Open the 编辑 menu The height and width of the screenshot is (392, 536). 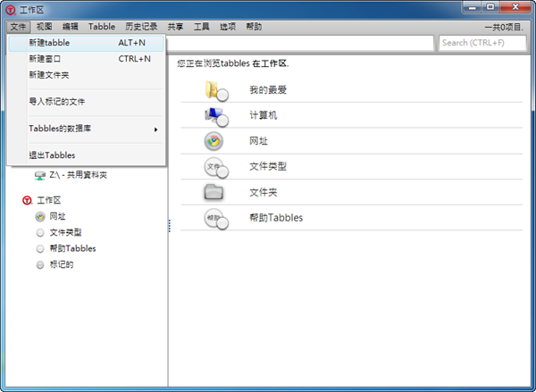[x=70, y=27]
